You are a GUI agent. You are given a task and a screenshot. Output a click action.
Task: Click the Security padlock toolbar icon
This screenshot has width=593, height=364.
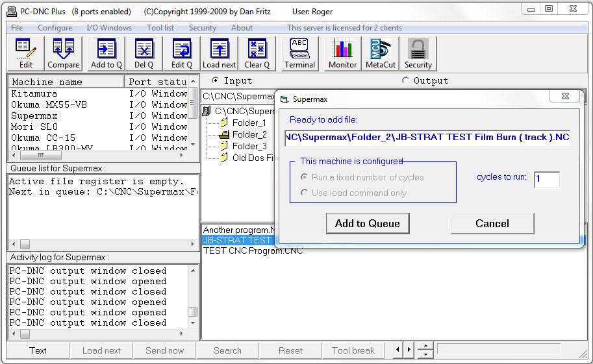[x=418, y=54]
